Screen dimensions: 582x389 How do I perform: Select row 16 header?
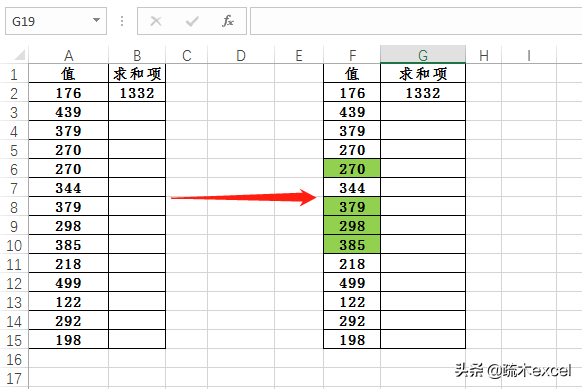[14, 359]
